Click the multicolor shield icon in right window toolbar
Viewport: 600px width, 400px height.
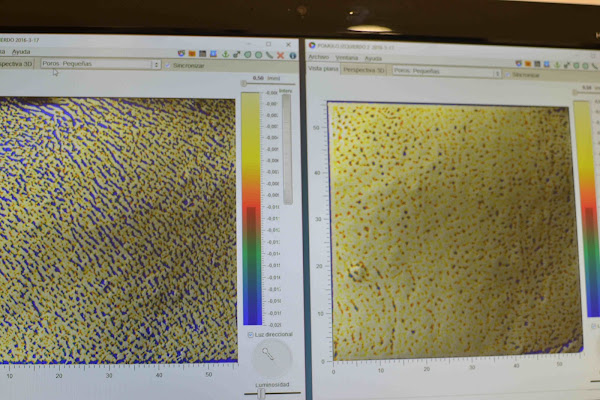pos(518,63)
